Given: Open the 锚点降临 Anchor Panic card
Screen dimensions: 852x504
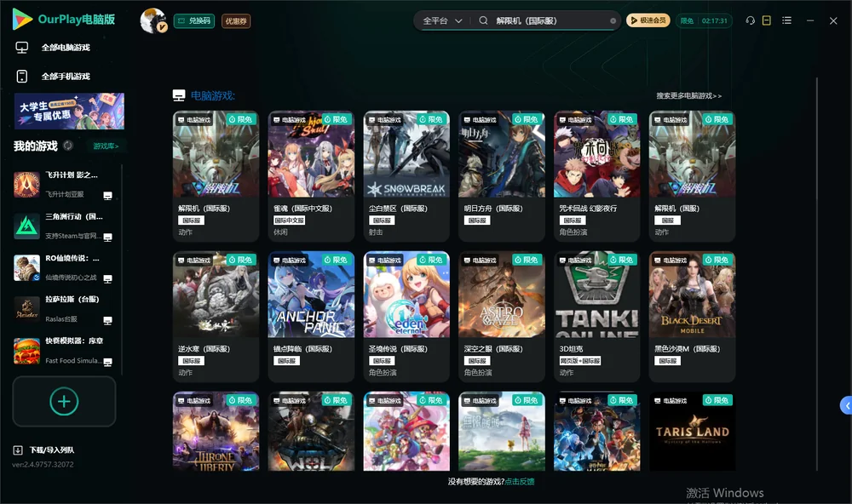Looking at the screenshot, I should (x=311, y=317).
